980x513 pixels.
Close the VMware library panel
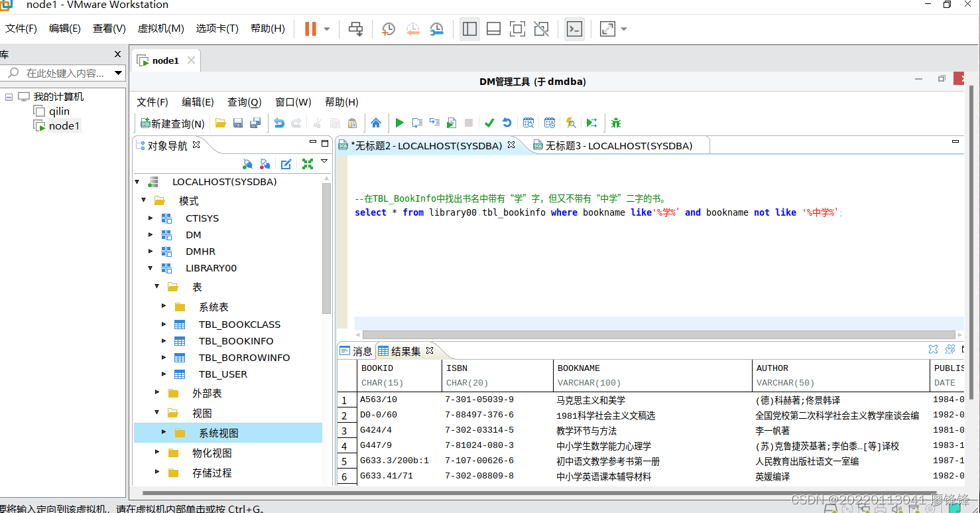[118, 54]
